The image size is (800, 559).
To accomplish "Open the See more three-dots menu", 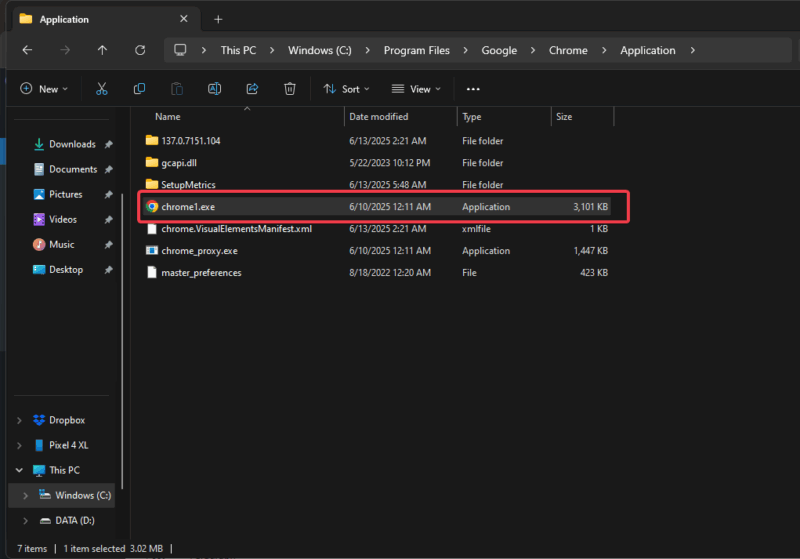I will (x=473, y=89).
